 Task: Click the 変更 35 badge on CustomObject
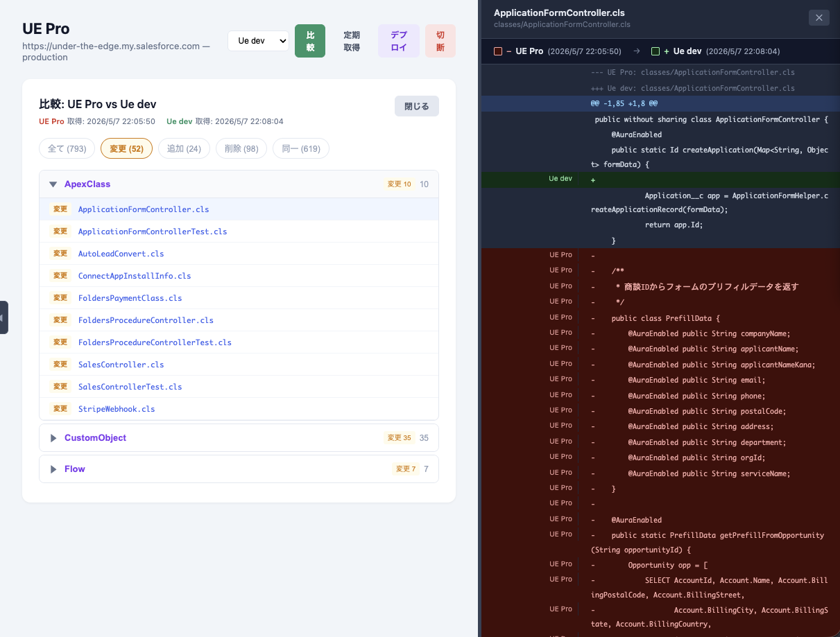pos(399,438)
